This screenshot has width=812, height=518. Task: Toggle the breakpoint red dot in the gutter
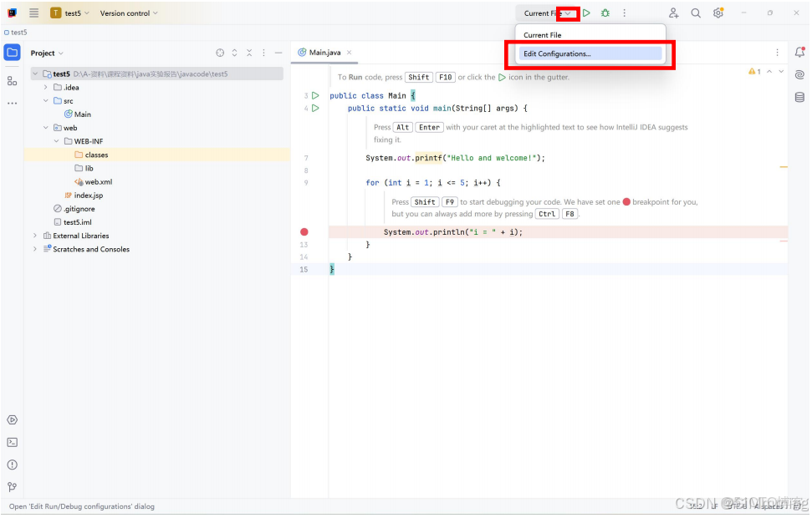304,231
